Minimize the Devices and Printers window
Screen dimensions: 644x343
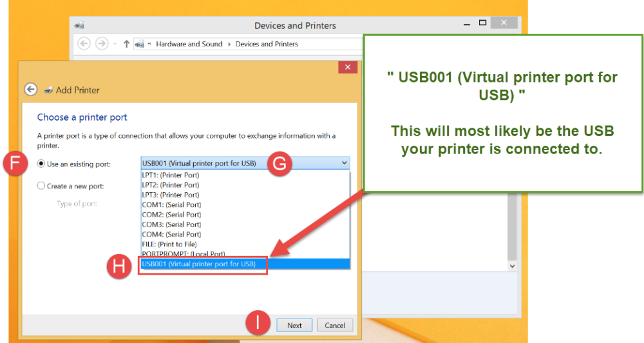click(466, 24)
